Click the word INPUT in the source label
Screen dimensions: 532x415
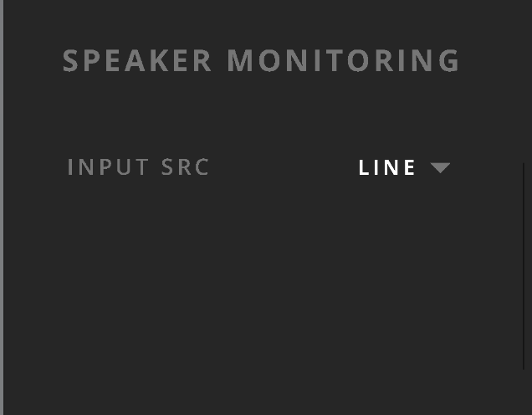pyautogui.click(x=108, y=167)
